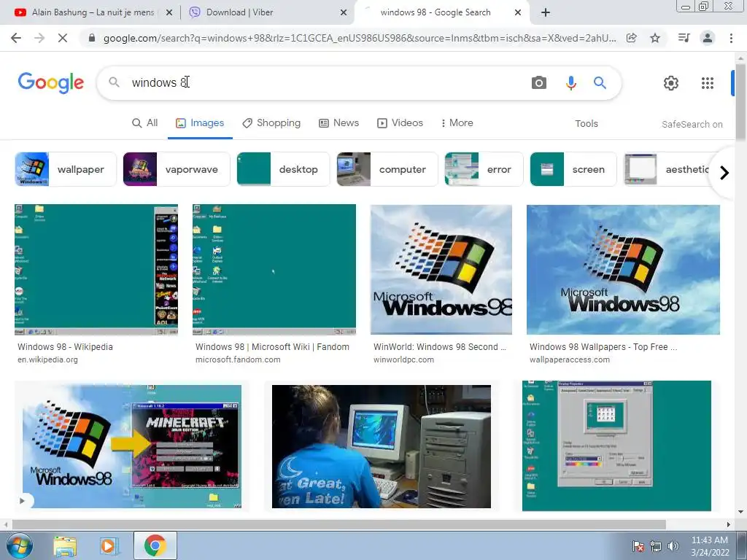Viewport: 747px width, 560px height.
Task: Select the Videos search tab
Action: (x=400, y=122)
